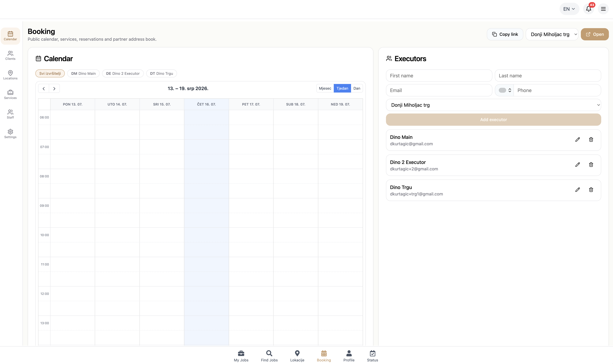Open Profile in bottom navigation

(349, 356)
